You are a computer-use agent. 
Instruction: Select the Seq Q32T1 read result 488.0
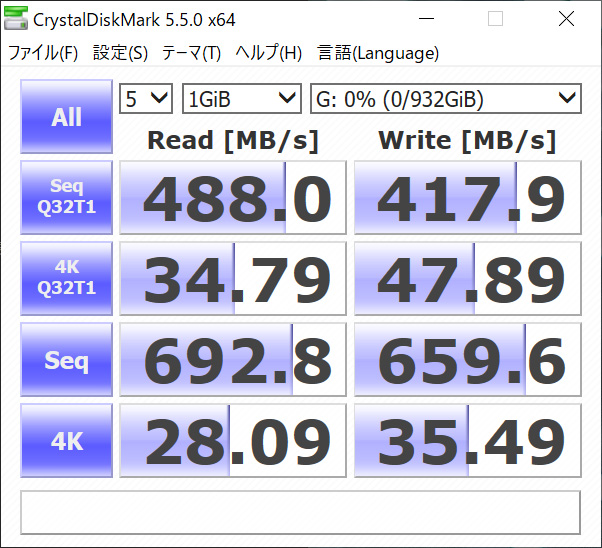click(233, 197)
